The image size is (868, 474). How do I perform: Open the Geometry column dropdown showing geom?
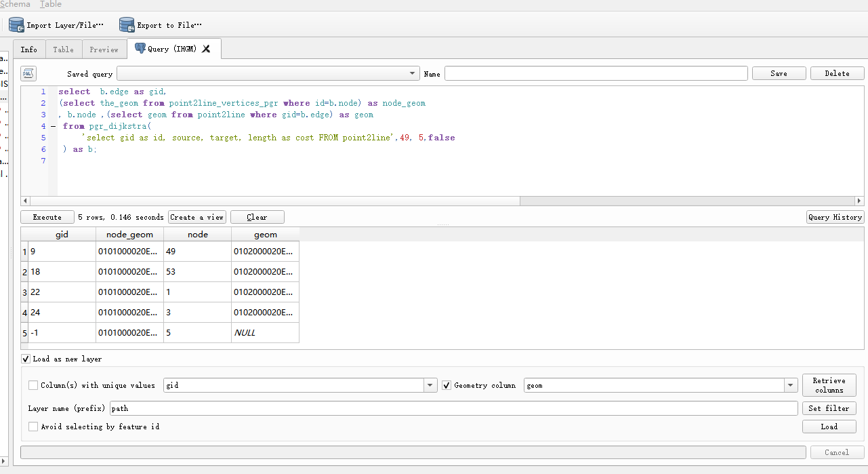pos(661,385)
